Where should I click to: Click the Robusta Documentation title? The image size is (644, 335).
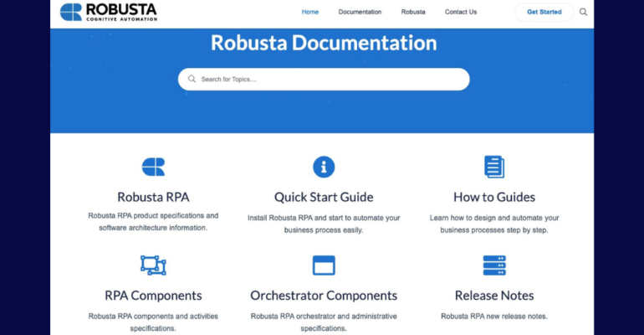(x=324, y=43)
